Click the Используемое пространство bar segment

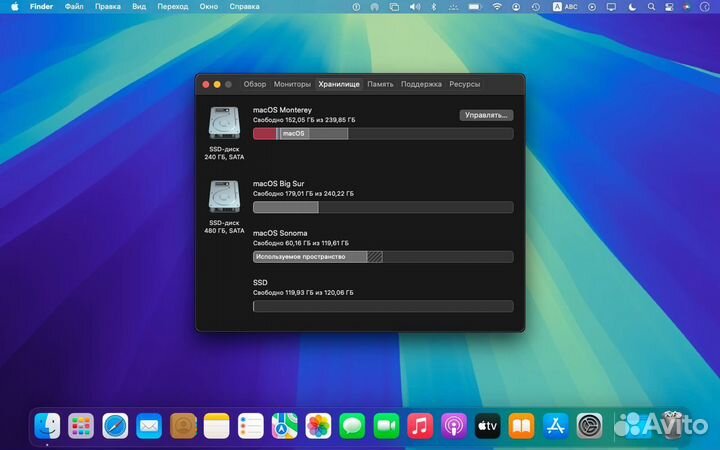point(310,257)
